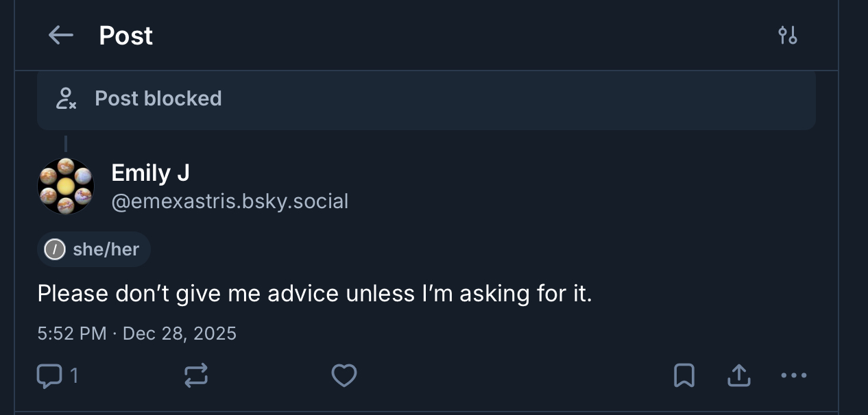Screen dimensions: 868x415
Task: Click the 5:52 PM Dec 28 timestamp
Action: point(136,334)
